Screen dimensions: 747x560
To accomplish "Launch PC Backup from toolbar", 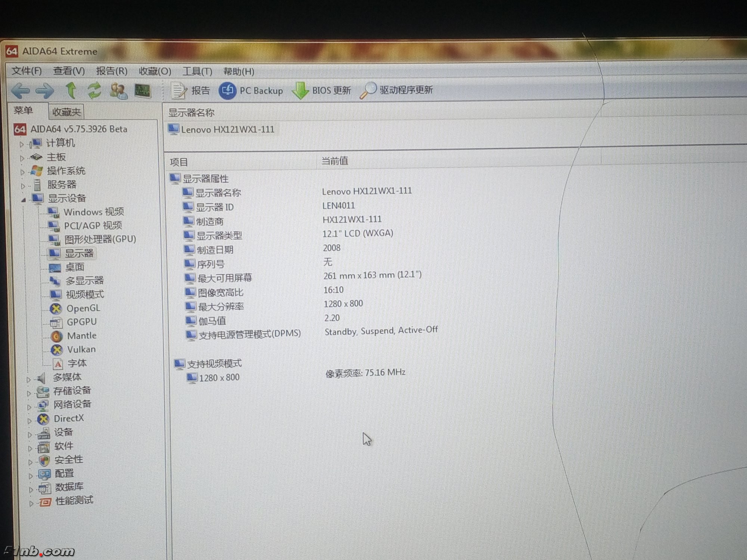I will point(251,90).
